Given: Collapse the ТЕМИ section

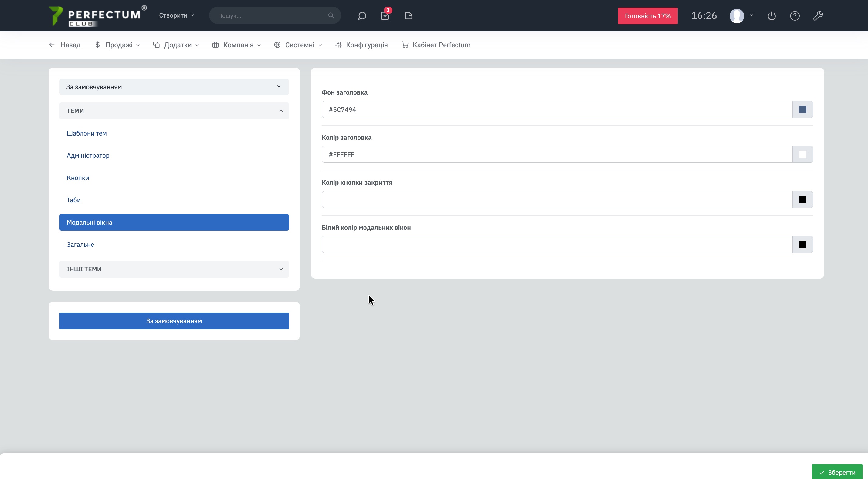Looking at the screenshot, I should 174,111.
